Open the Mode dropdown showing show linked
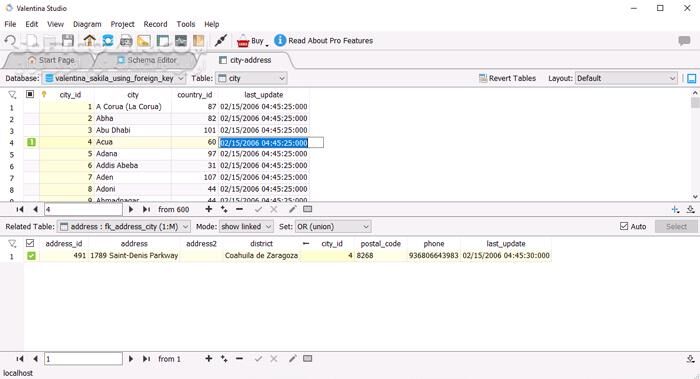This screenshot has width=700, height=379. click(x=246, y=226)
